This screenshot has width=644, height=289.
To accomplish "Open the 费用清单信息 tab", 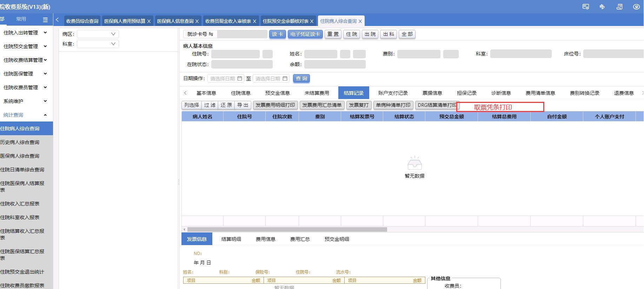I will point(540,93).
